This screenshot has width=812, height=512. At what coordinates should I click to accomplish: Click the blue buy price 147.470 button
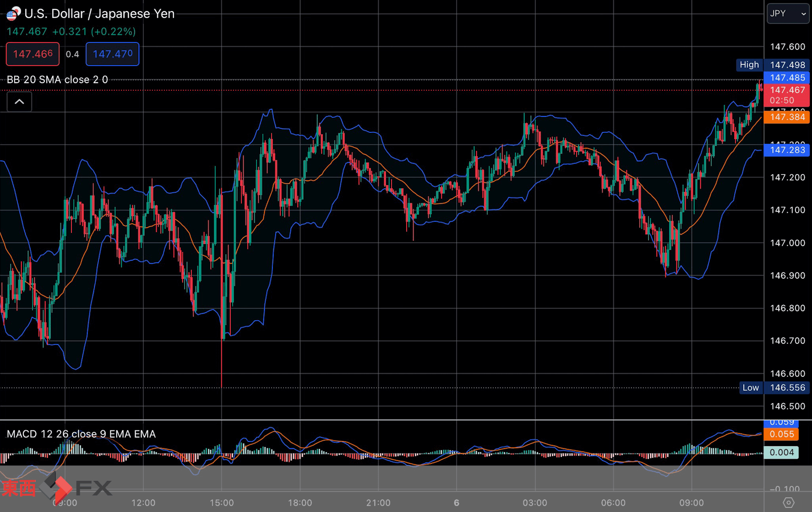(112, 54)
